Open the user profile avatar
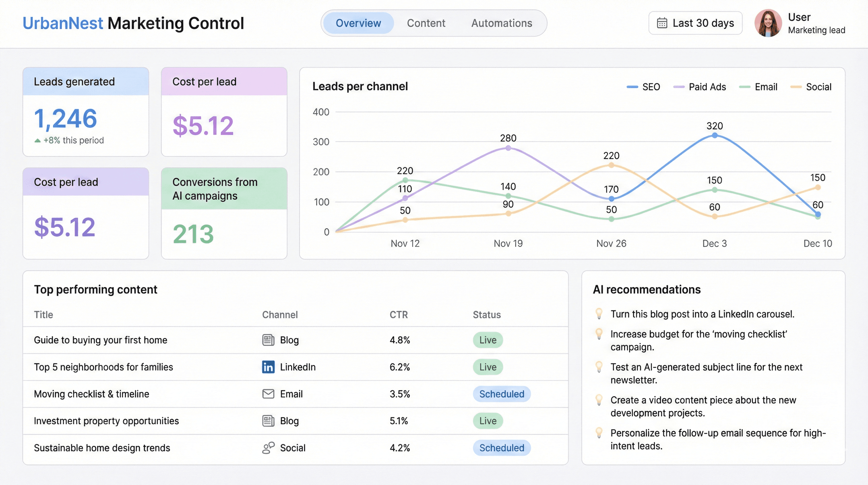This screenshot has height=485, width=868. point(769,23)
